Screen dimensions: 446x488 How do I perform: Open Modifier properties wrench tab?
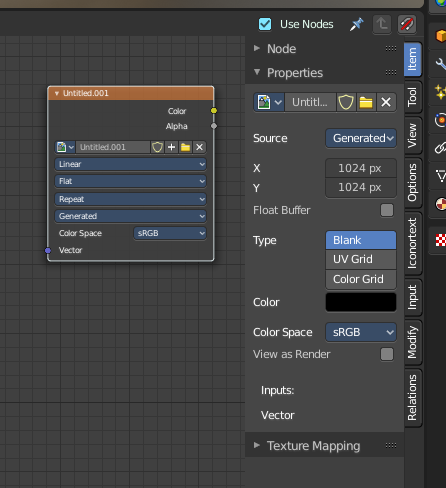click(441, 63)
